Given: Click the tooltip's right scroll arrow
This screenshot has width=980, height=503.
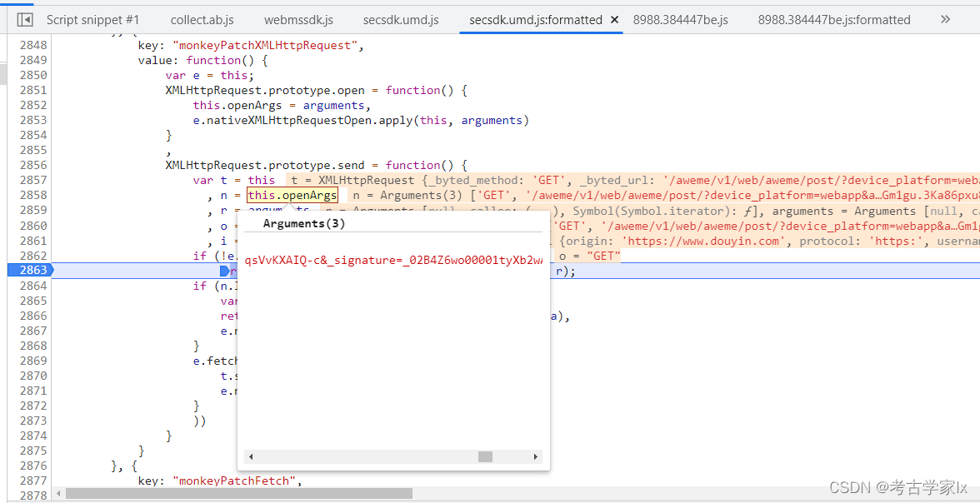Looking at the screenshot, I should pos(536,456).
